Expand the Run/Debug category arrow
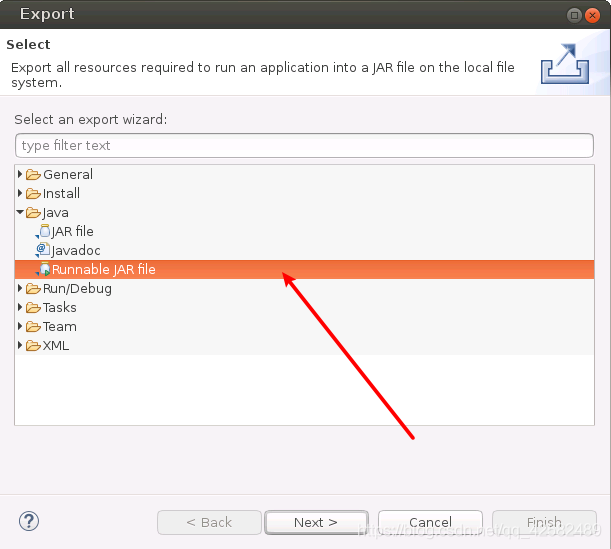 [x=20, y=288]
